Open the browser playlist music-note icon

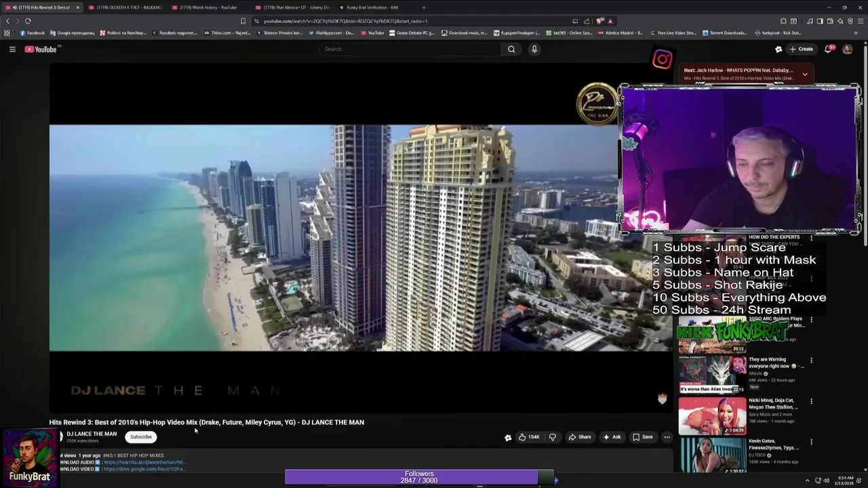[x=810, y=21]
